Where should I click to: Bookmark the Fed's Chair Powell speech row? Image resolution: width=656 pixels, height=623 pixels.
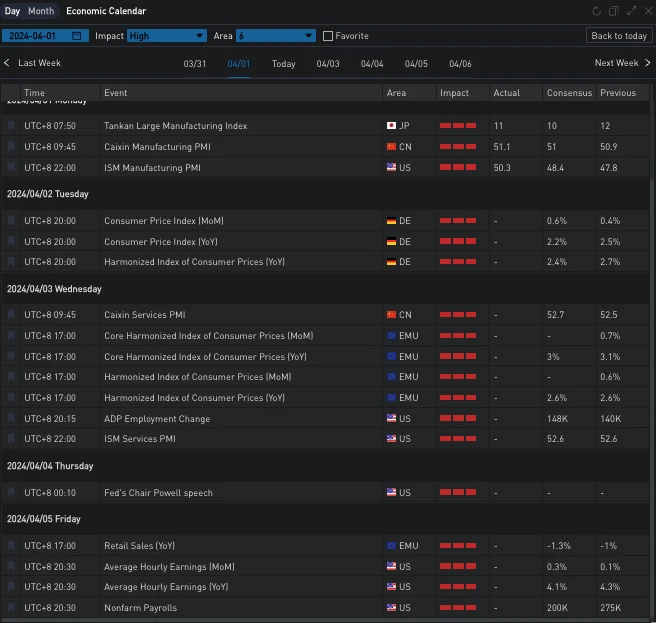(x=12, y=493)
